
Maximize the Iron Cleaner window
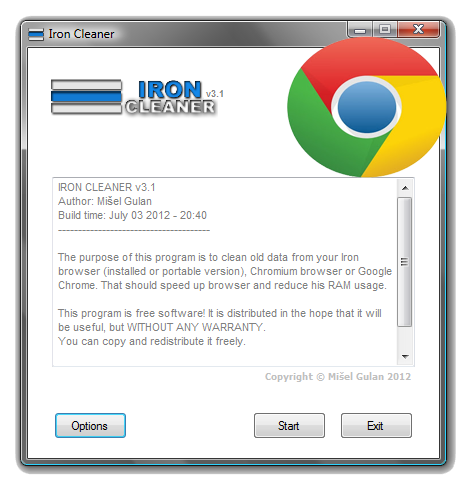(385, 29)
